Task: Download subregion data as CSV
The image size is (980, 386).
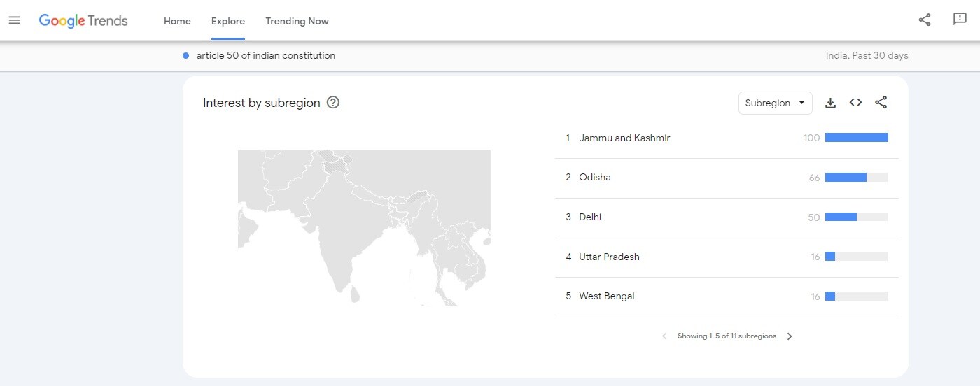Action: 830,103
